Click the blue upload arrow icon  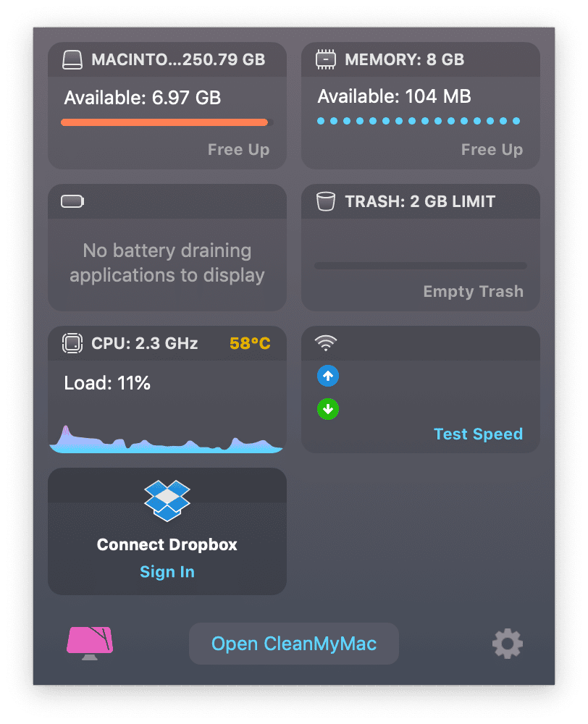point(328,376)
